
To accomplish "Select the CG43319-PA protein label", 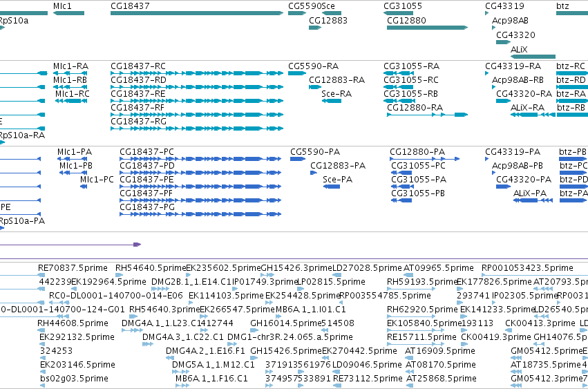I will click(x=513, y=152).
